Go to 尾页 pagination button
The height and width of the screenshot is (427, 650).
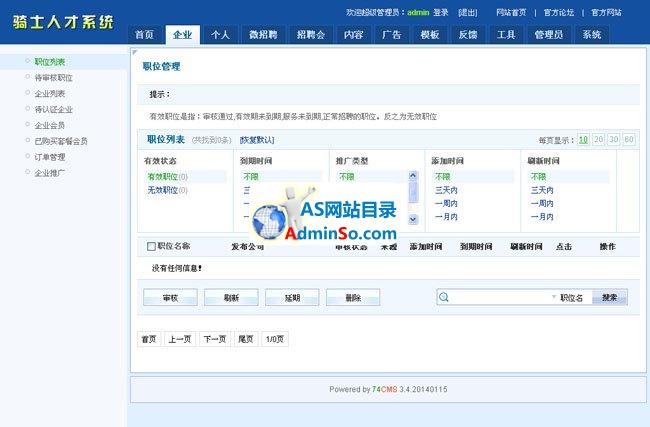tap(246, 339)
